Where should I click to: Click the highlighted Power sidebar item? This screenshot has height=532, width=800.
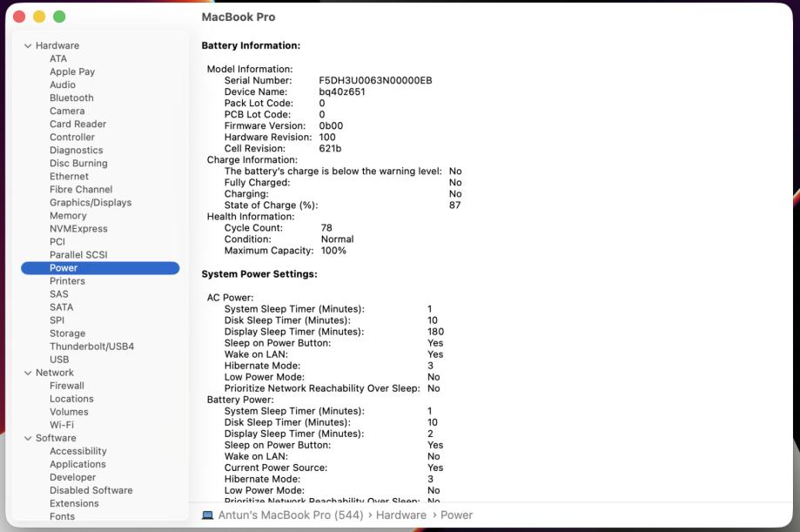100,268
